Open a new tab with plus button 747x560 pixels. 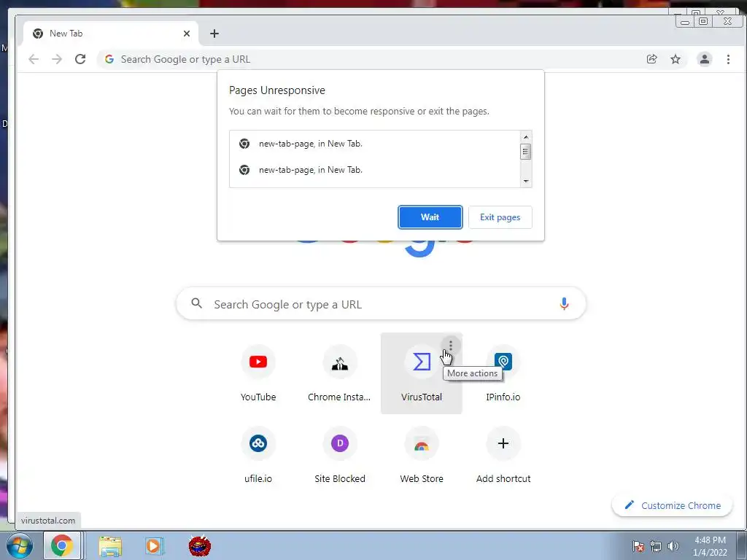(214, 34)
